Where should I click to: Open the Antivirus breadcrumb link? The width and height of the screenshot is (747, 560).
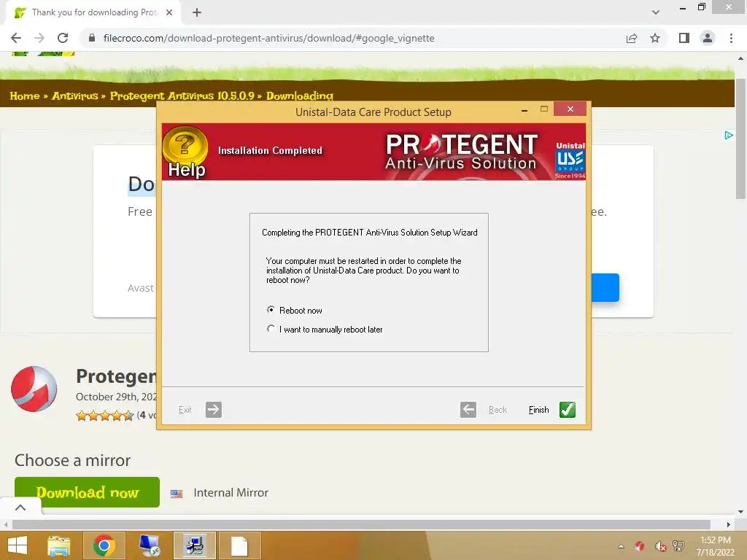point(75,96)
